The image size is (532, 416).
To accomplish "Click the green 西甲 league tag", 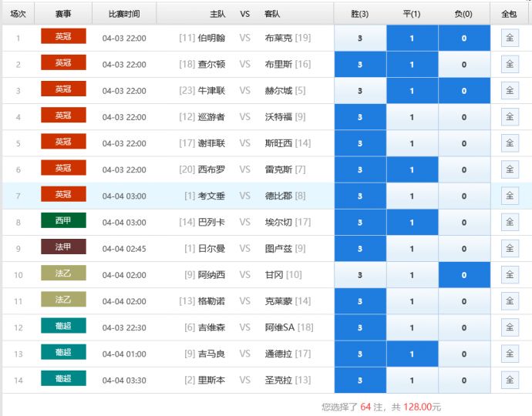I will [63, 221].
